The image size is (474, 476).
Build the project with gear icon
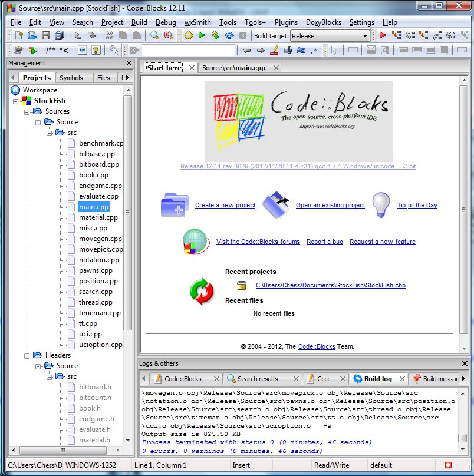click(x=189, y=35)
